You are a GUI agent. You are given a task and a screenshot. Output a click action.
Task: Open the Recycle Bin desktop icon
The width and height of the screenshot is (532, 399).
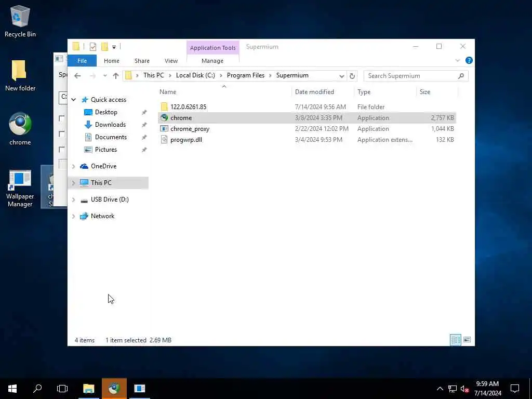20,21
